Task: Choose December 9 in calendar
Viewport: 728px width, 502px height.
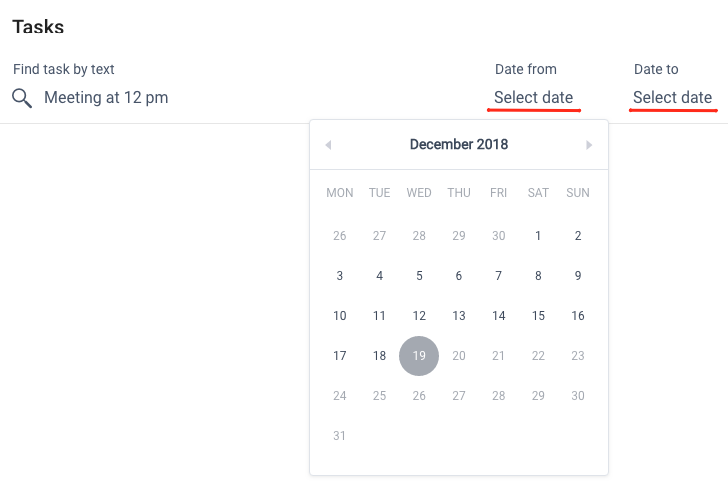Action: 578,276
